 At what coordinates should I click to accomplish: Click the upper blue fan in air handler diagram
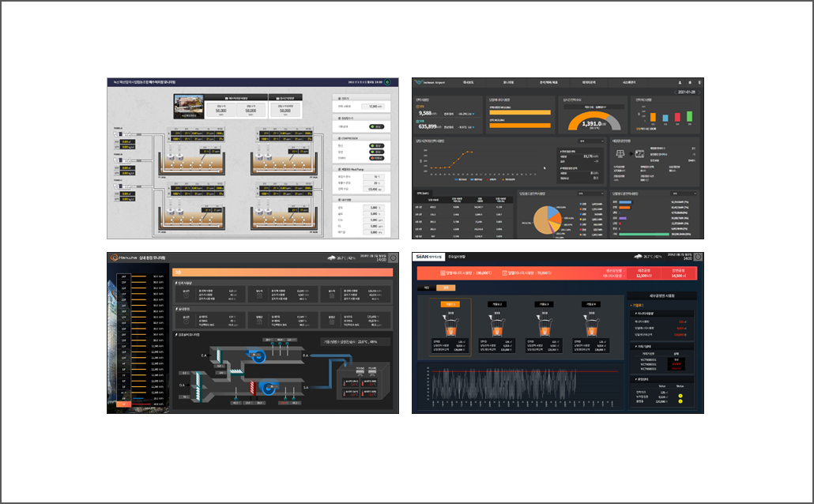[257, 356]
